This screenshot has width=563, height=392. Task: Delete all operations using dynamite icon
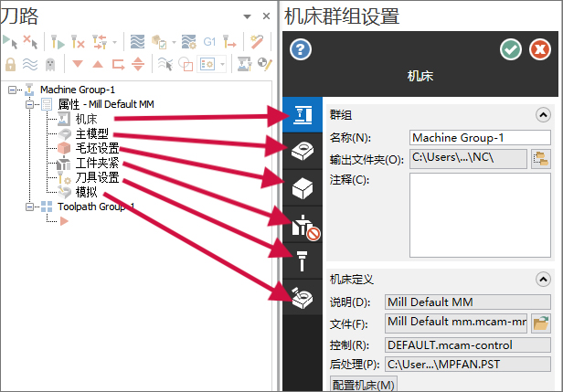point(257,42)
